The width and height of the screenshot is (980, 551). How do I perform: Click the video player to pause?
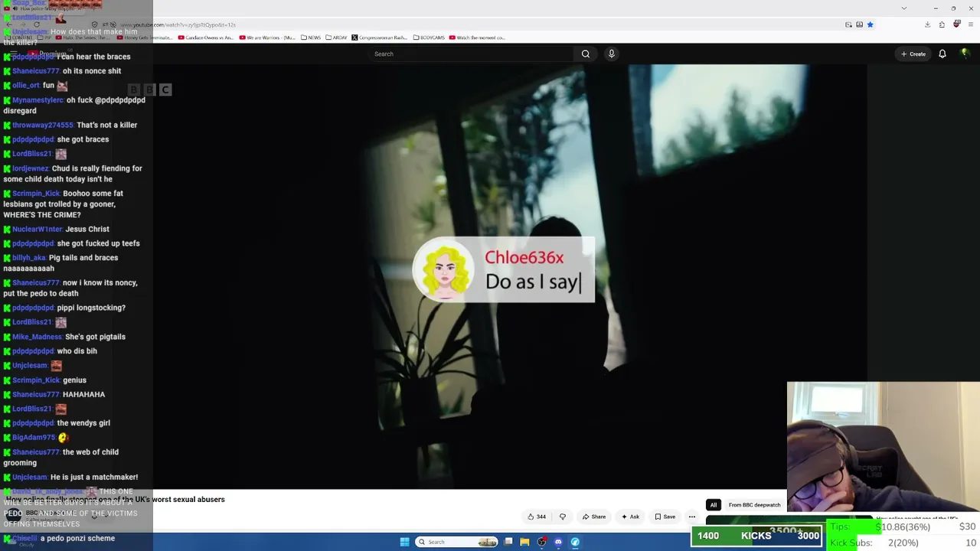[510, 277]
